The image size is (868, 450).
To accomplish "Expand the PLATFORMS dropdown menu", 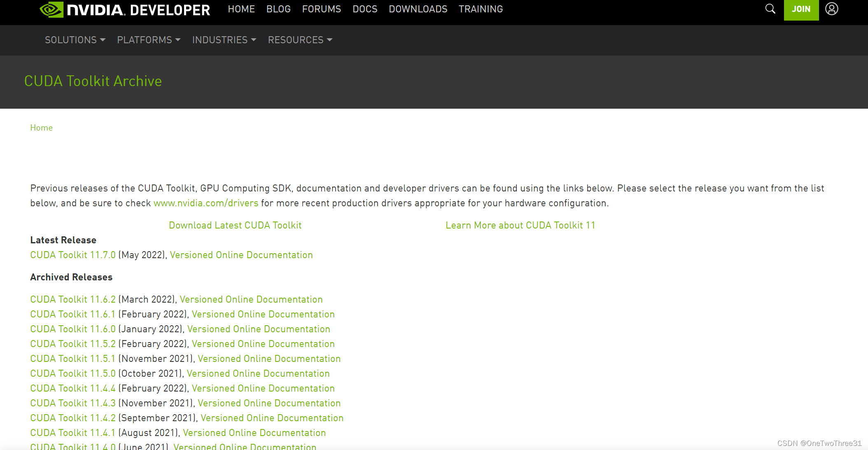I will 149,40.
